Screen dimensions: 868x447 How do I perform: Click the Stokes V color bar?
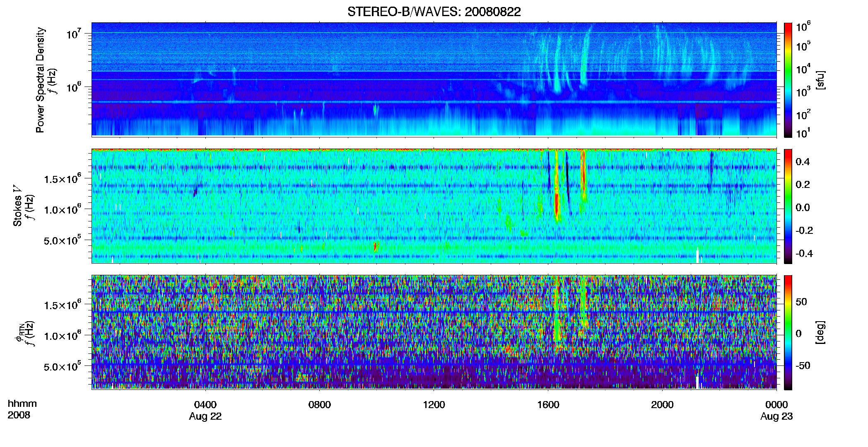788,206
